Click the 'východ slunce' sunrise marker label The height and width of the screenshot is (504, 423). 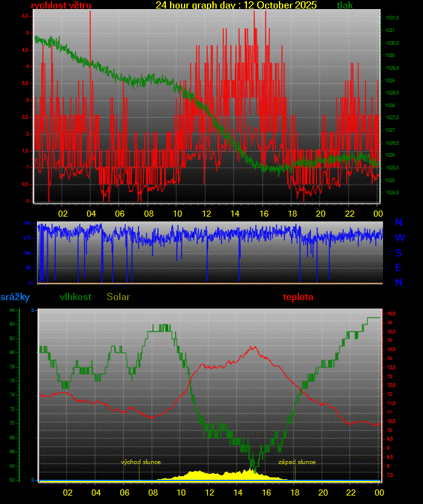(141, 462)
